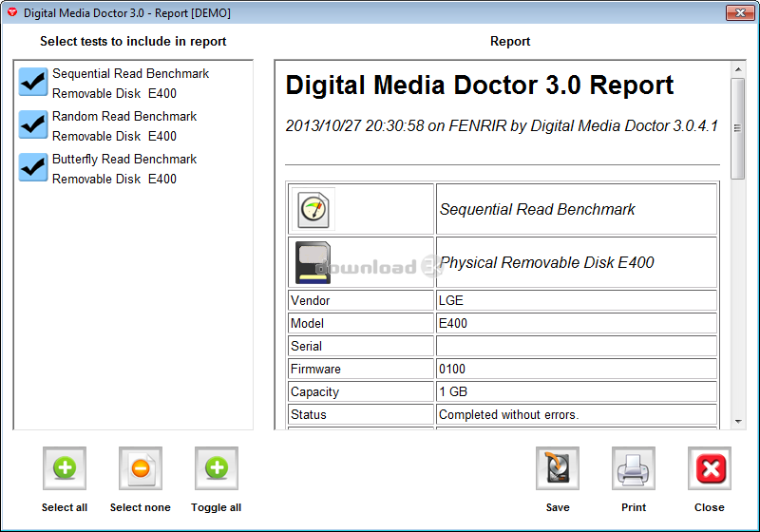The width and height of the screenshot is (760, 532).
Task: Click the E400 model value cell
Action: point(577,323)
